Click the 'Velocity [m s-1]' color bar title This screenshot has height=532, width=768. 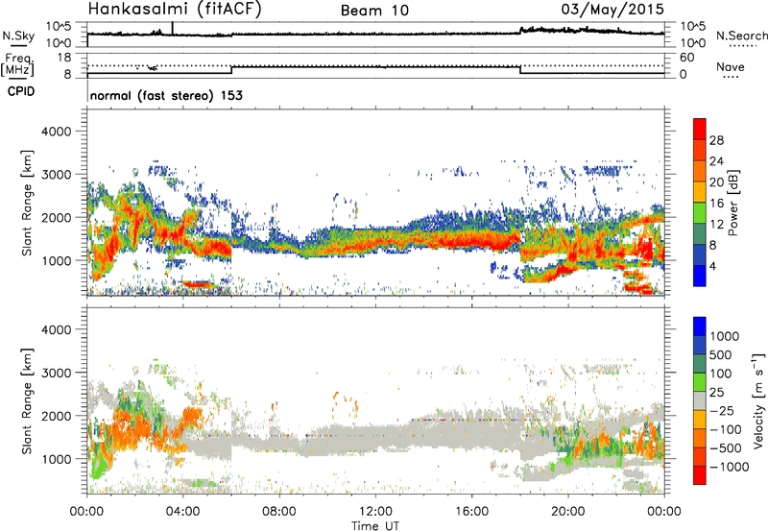[758, 400]
